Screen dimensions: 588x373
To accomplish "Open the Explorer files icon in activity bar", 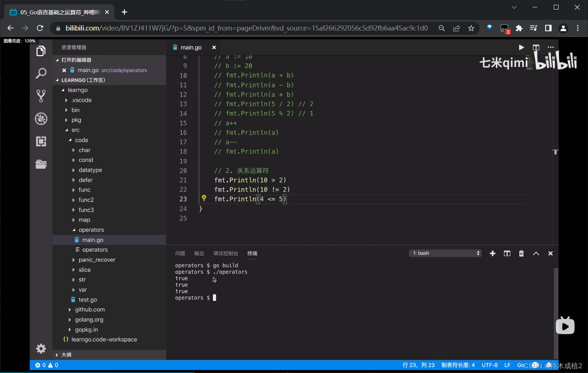I will (x=41, y=51).
